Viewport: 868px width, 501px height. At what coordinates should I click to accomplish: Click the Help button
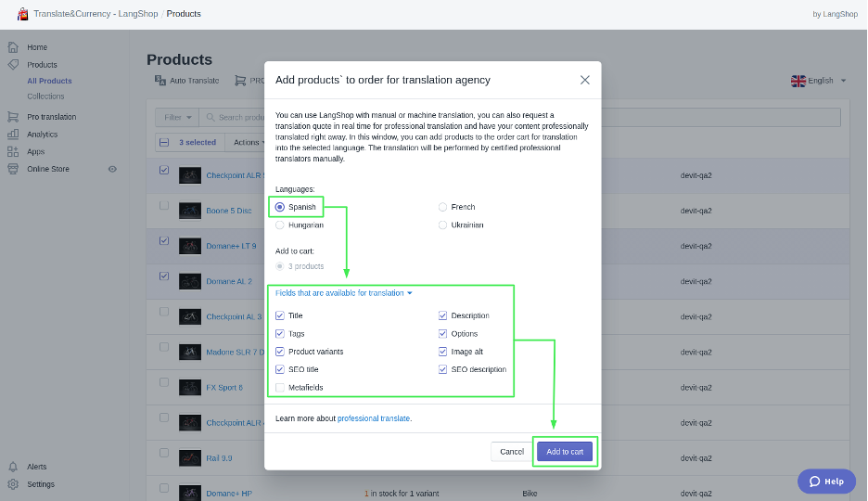click(826, 482)
